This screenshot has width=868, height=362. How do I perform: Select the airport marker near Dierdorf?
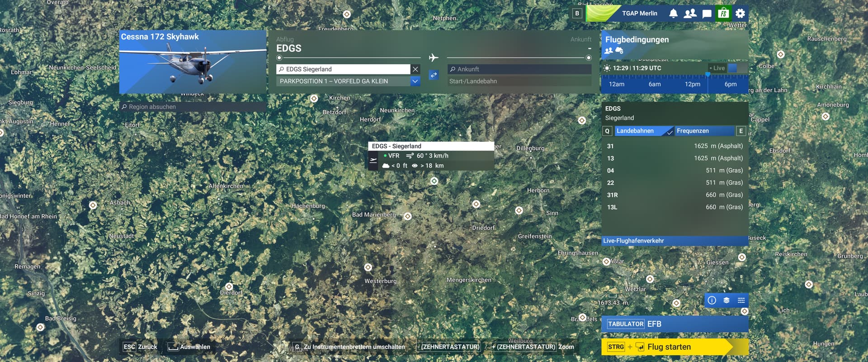tap(229, 286)
